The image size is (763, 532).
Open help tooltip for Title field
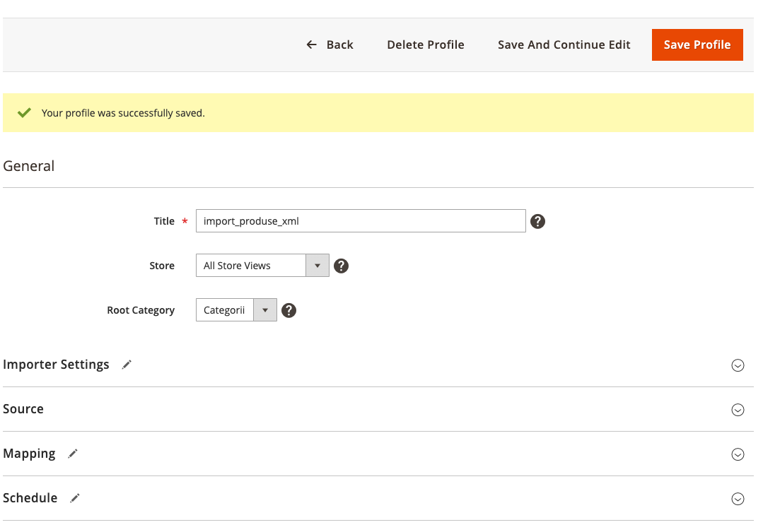pos(537,221)
